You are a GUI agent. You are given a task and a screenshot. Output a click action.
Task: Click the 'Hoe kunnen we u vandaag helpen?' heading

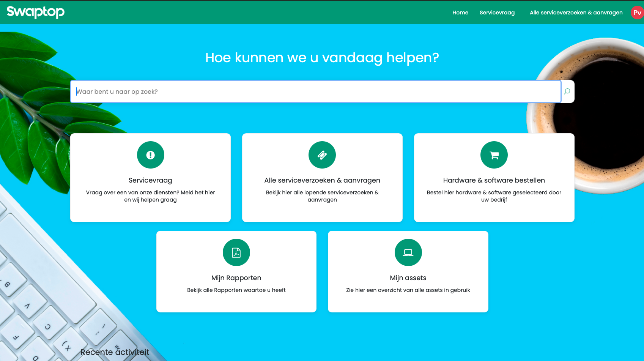pos(322,58)
